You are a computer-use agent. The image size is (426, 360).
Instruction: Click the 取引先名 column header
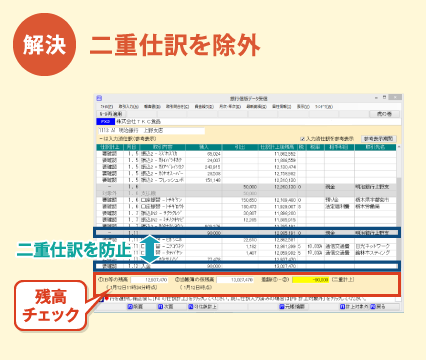[375, 147]
